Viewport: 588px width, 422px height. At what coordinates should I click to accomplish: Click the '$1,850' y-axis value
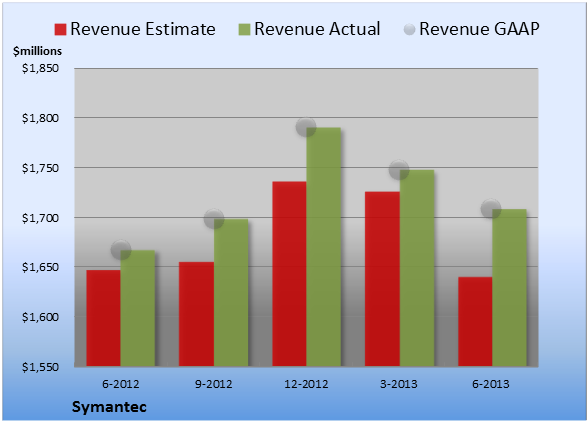tap(40, 68)
